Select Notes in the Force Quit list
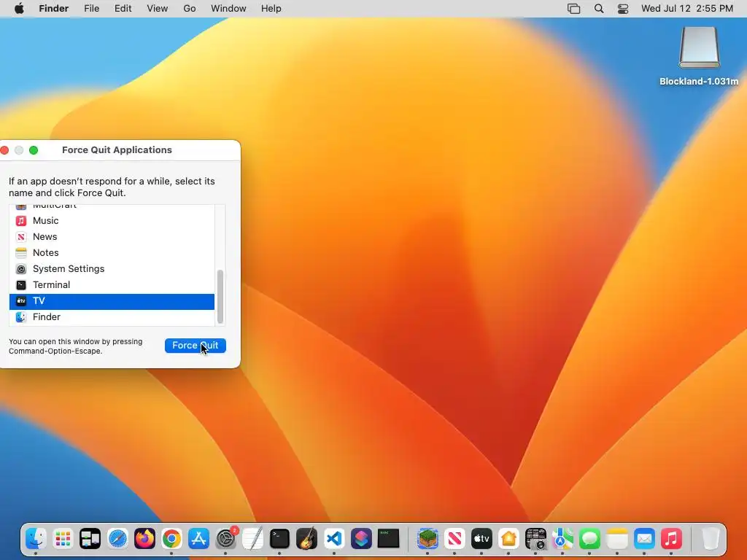The height and width of the screenshot is (560, 747). point(112,253)
